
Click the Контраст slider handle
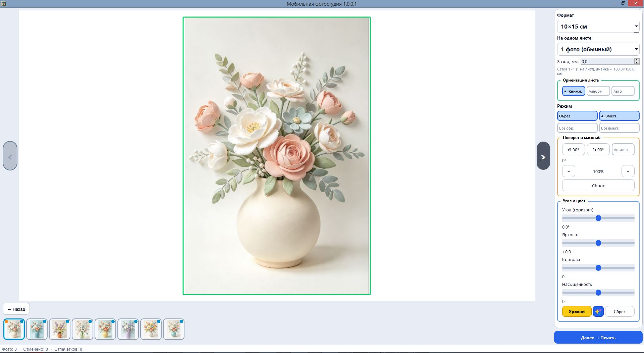click(598, 268)
